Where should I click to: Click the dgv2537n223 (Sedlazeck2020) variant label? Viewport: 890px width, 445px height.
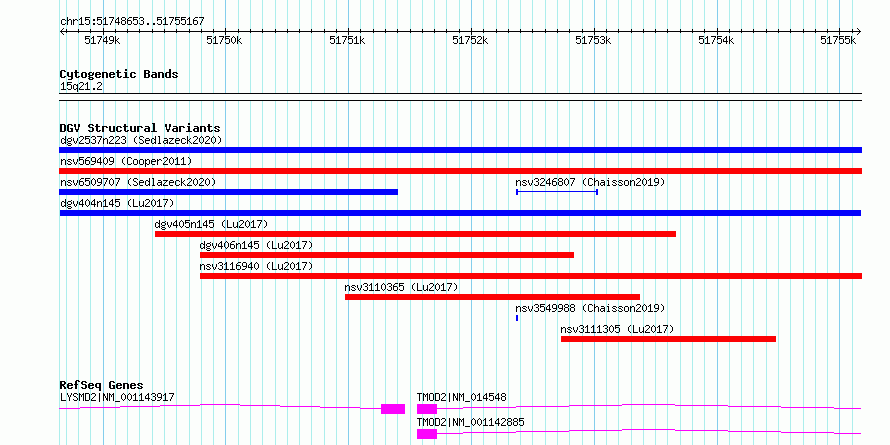click(x=141, y=140)
